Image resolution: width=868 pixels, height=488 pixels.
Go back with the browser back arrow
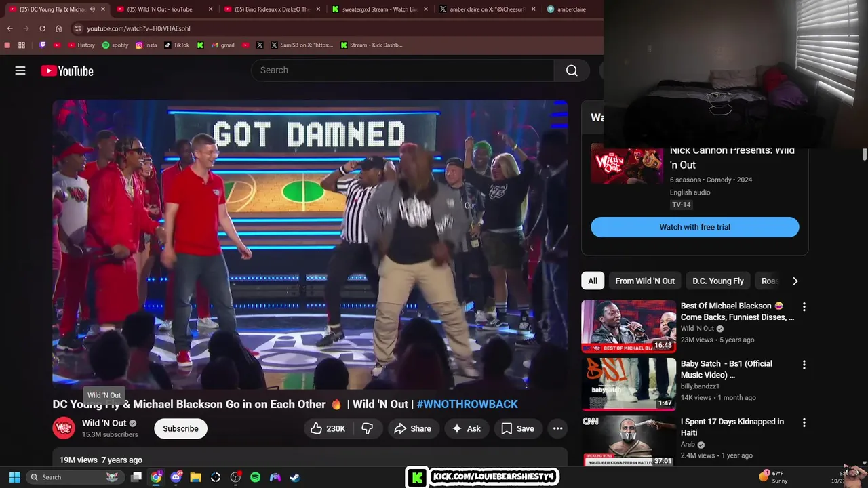pos(9,28)
